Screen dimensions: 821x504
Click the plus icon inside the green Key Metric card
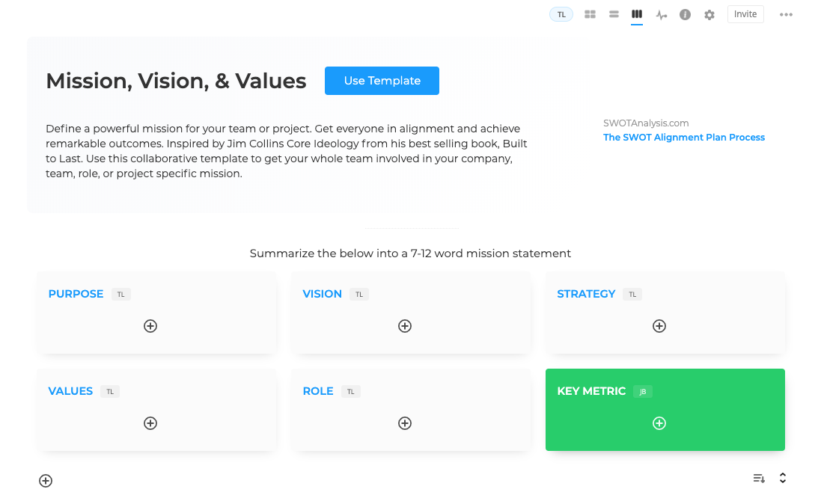659,423
